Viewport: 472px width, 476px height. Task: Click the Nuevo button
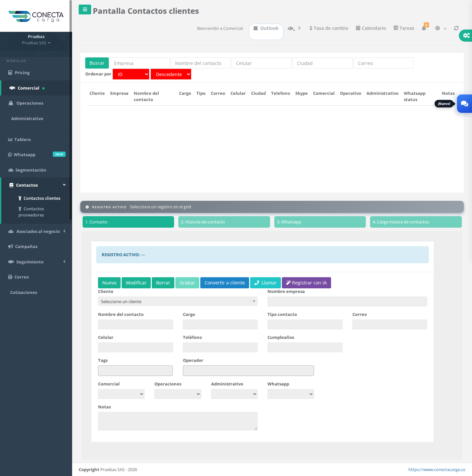109,283
